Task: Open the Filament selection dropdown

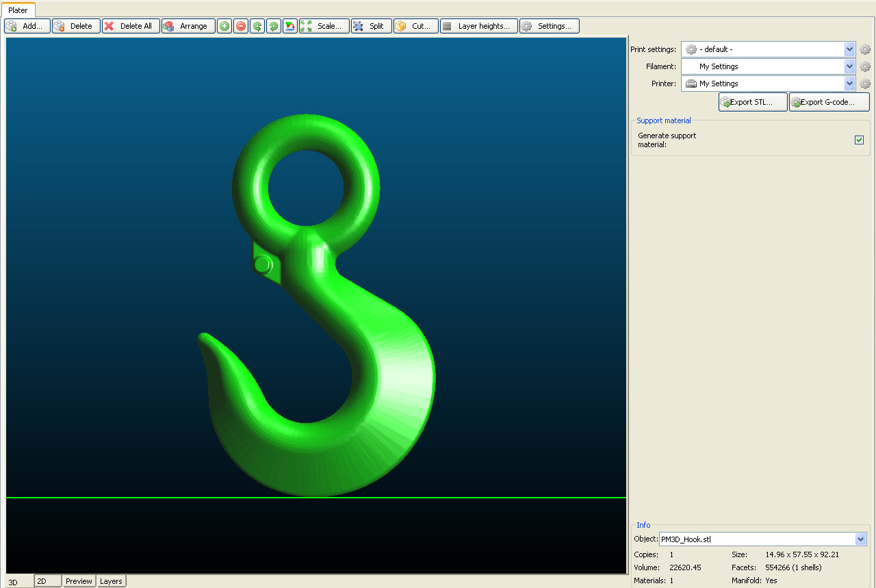Action: click(x=849, y=66)
